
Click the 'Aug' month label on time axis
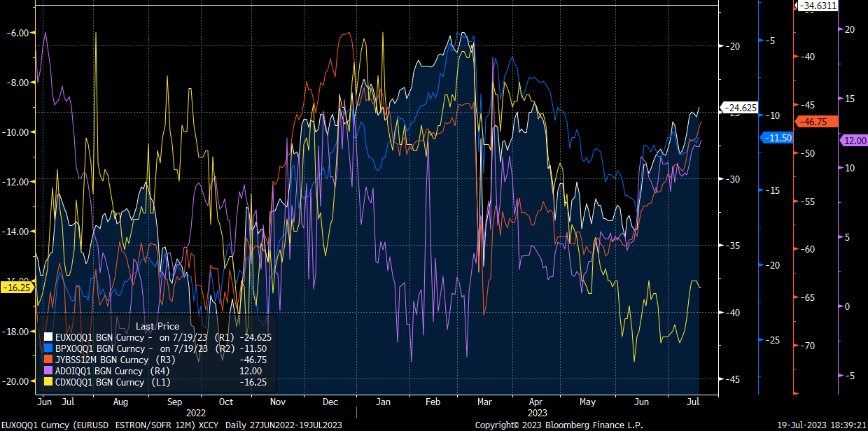(x=120, y=402)
